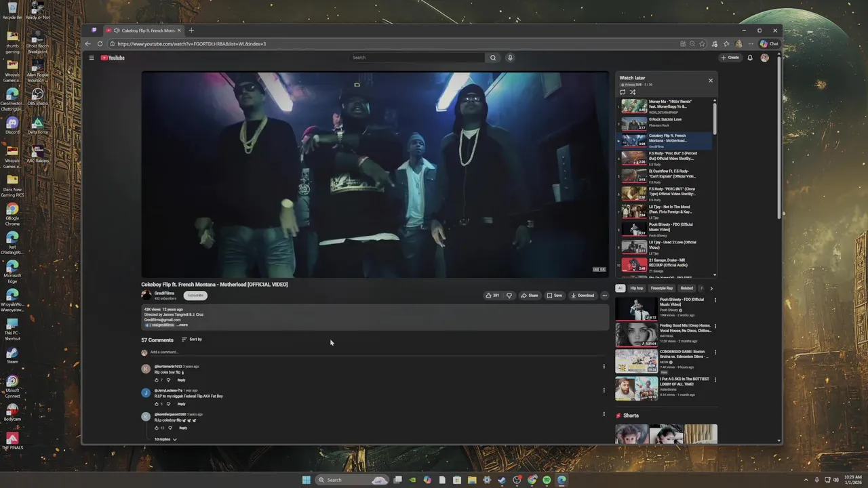Image resolution: width=868 pixels, height=488 pixels.
Task: Like the kevinferguson5580 comment
Action: 157,428
